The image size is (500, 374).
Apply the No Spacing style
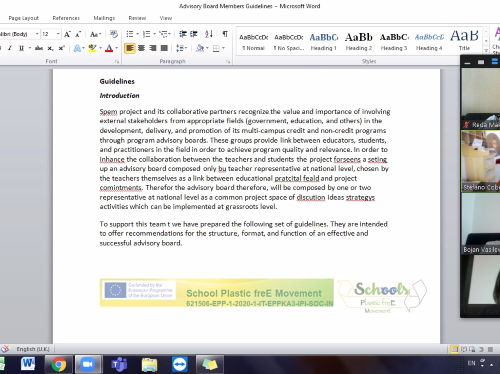(x=289, y=42)
